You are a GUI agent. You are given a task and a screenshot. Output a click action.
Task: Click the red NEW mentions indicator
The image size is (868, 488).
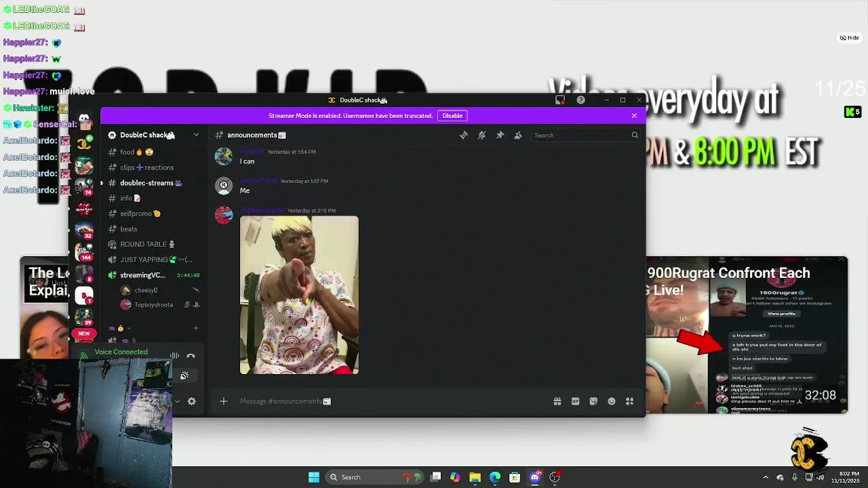tap(84, 333)
